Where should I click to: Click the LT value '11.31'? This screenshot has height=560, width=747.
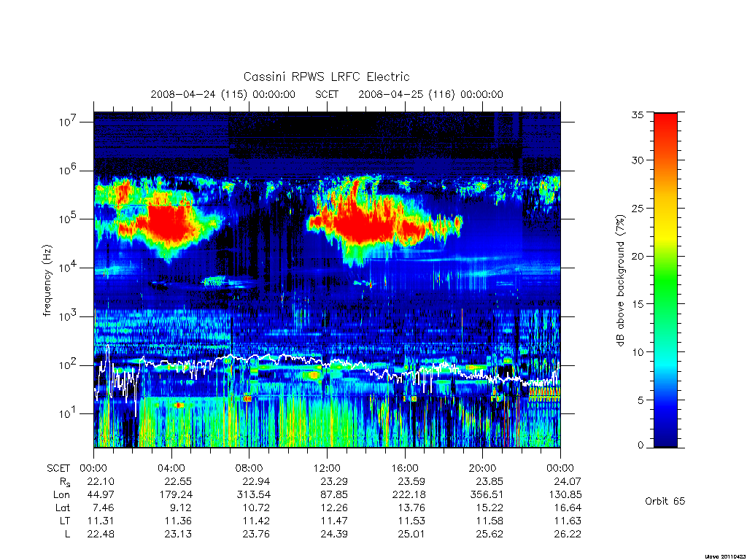101,521
